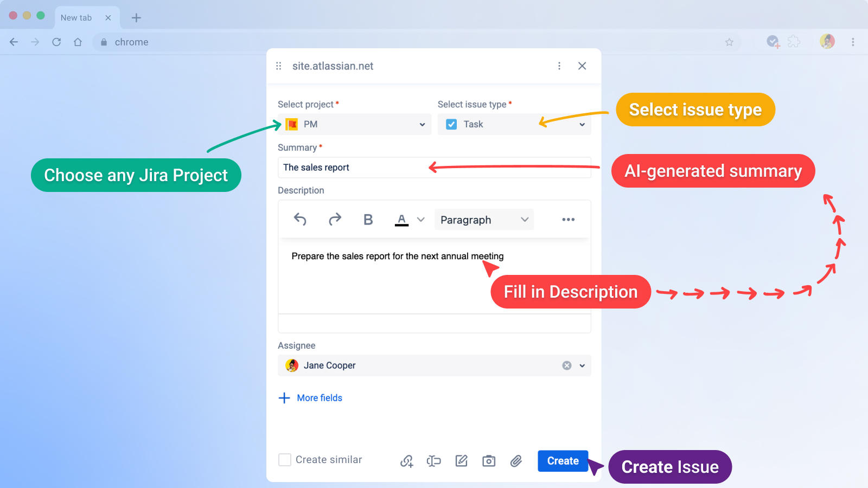Click the browser forward arrow
Screen dimensions: 868x488
35,42
